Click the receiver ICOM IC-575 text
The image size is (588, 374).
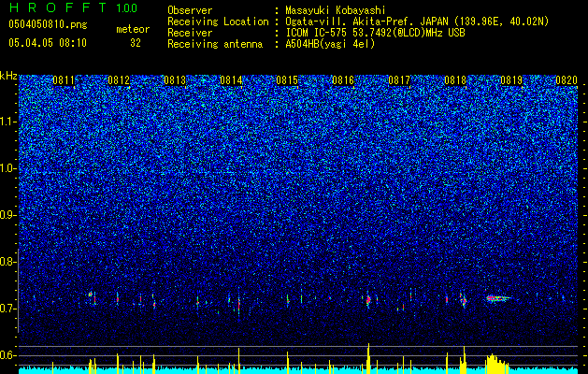click(x=376, y=33)
